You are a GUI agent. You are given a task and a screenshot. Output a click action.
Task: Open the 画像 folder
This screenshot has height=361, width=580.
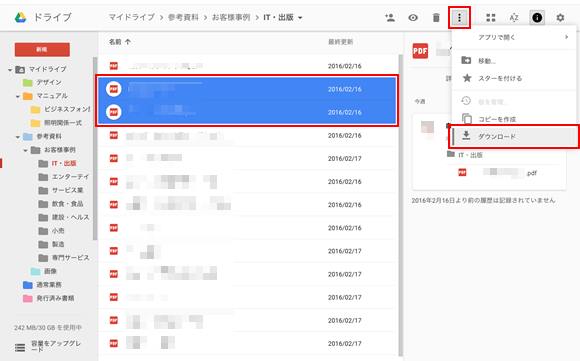(x=50, y=271)
